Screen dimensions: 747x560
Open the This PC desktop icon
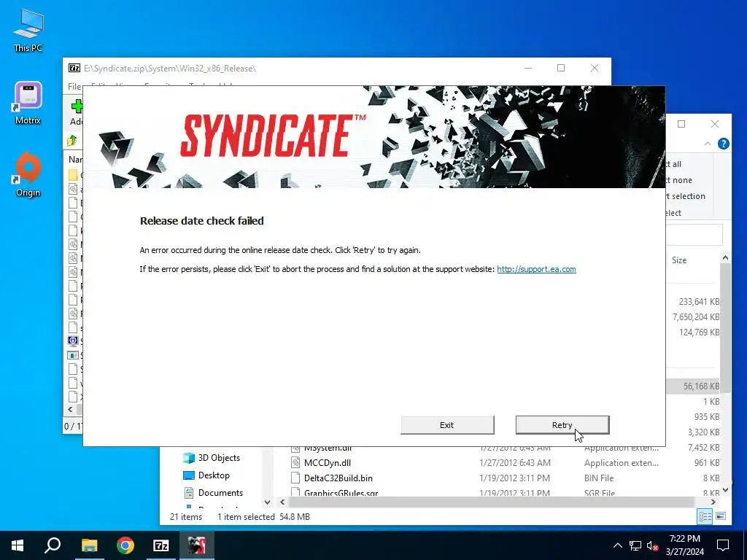pos(28,30)
